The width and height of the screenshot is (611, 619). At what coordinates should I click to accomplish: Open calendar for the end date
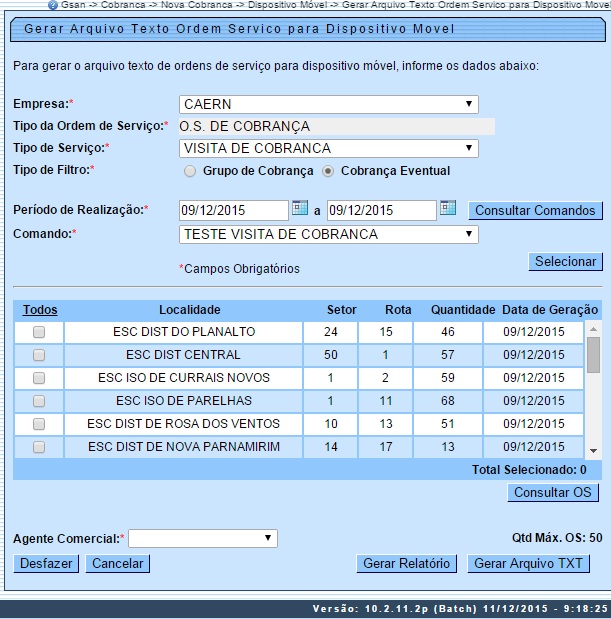(448, 209)
